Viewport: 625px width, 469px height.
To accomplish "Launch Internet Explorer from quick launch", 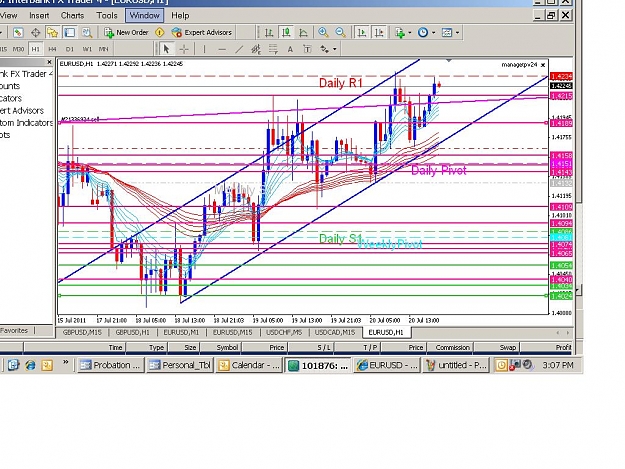I will (x=30, y=365).
